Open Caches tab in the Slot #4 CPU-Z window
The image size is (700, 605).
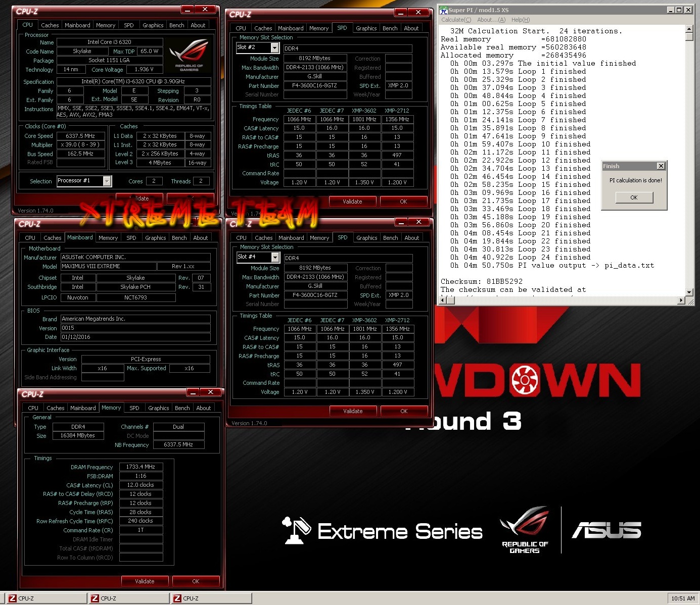[x=263, y=238]
